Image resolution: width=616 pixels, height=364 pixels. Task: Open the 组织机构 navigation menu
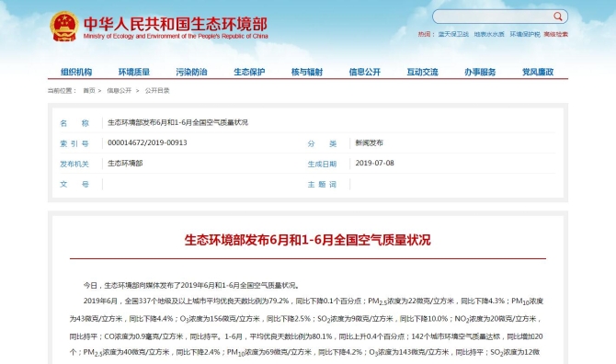tap(76, 72)
